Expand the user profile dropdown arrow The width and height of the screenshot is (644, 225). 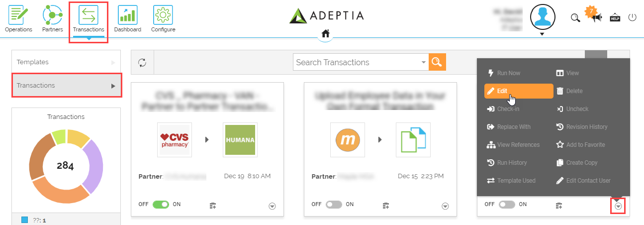pos(542,34)
